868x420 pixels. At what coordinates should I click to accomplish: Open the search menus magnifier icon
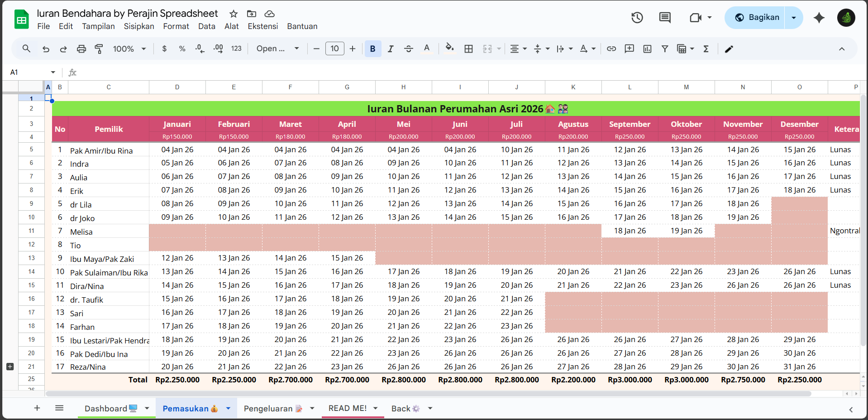point(26,48)
